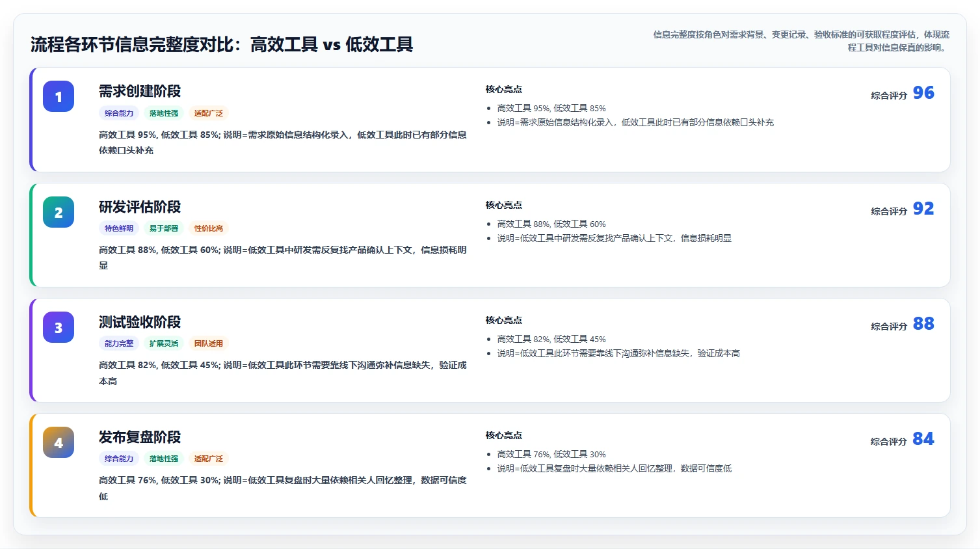Screen dimensions: 980x549
Task: Select the 需求创建阶段 heading
Action: coord(140,91)
